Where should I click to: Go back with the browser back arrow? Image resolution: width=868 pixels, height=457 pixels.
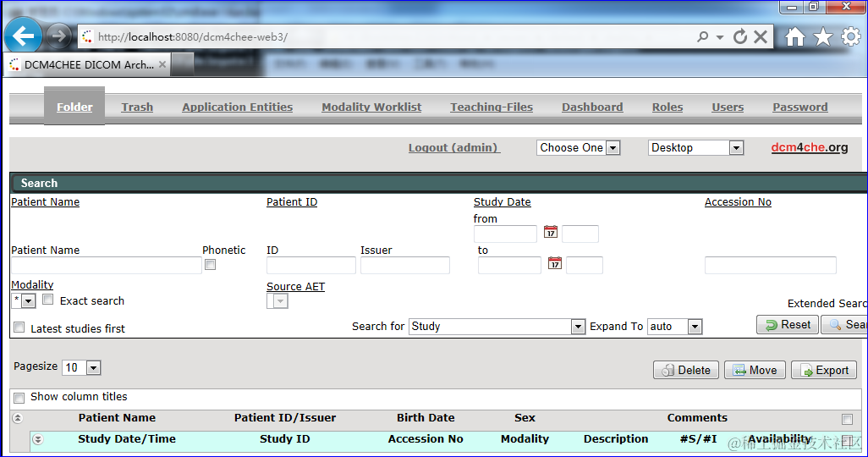23,36
